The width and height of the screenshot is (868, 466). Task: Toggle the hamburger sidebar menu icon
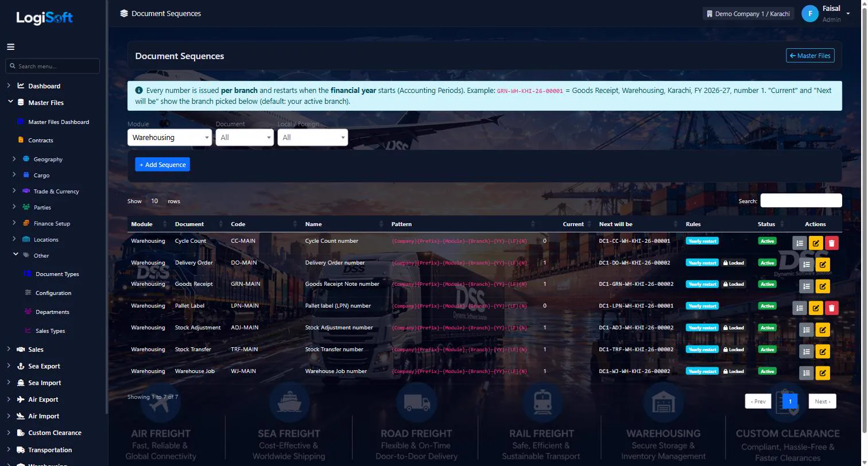[x=10, y=47]
